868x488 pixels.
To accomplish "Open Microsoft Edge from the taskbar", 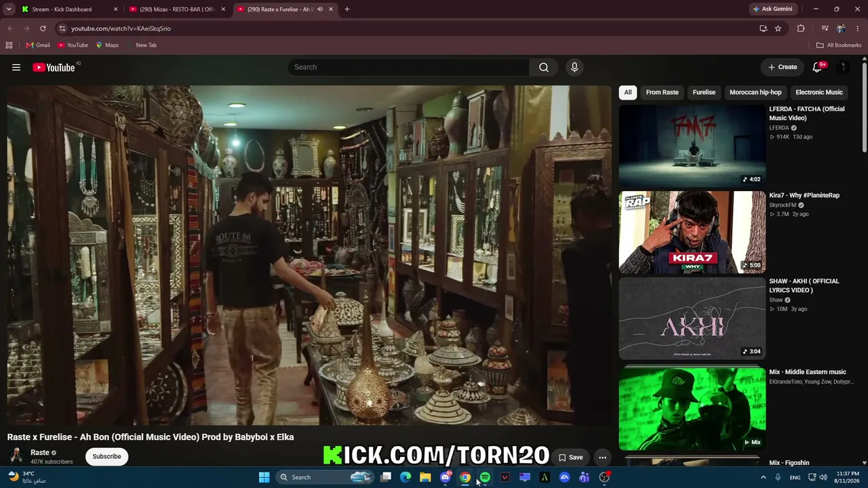I will click(406, 477).
